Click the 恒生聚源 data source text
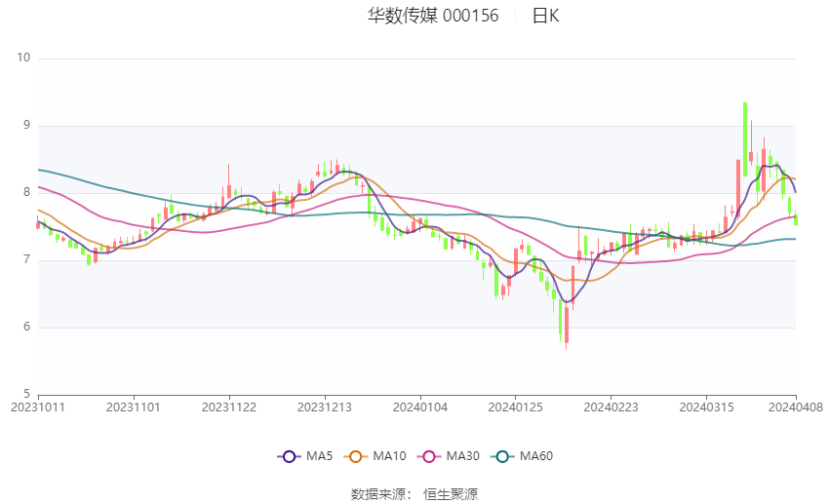 pos(451,494)
